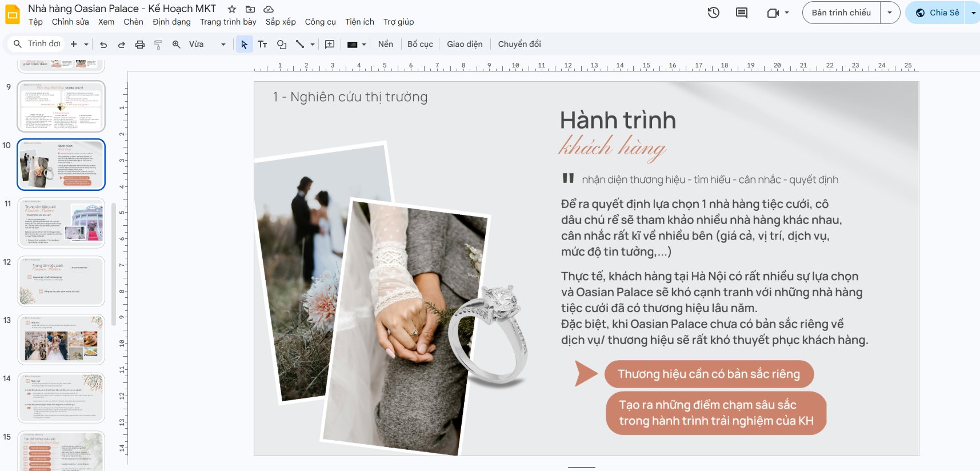Image resolution: width=980 pixels, height=471 pixels.
Task: Expand the new slide layout dropdown
Action: point(86,44)
